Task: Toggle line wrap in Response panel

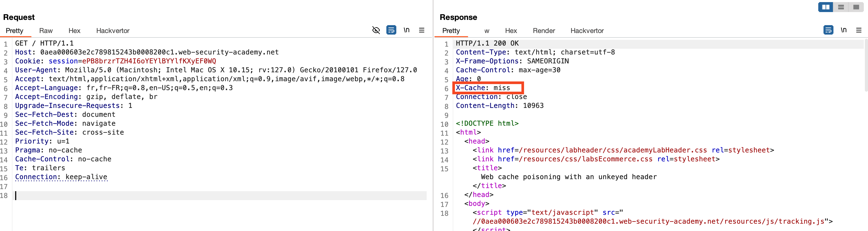Action: pos(828,30)
